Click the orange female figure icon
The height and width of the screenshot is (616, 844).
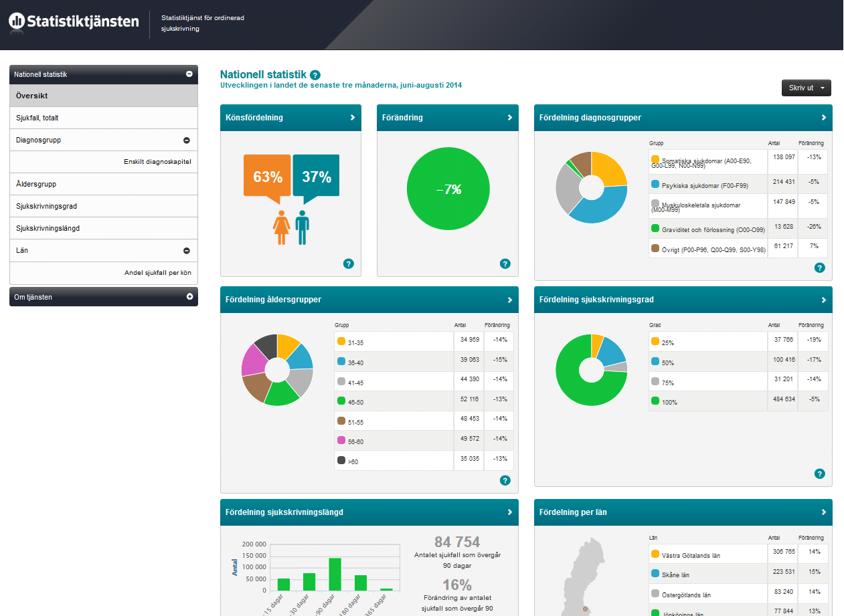(281, 227)
